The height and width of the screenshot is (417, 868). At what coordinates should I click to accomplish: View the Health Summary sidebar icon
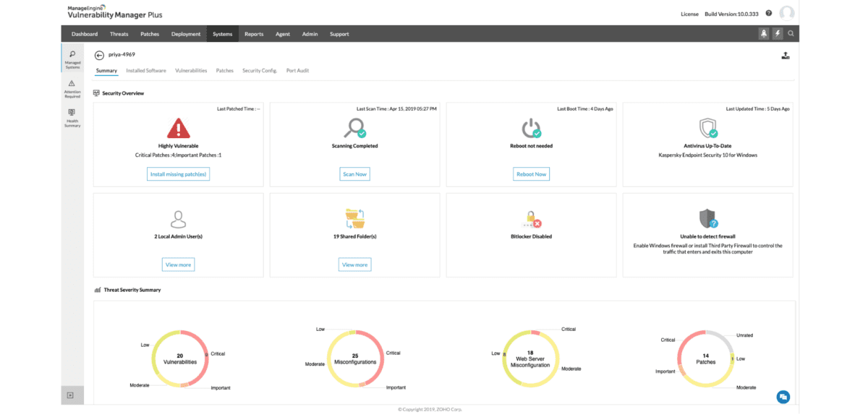coord(72,116)
